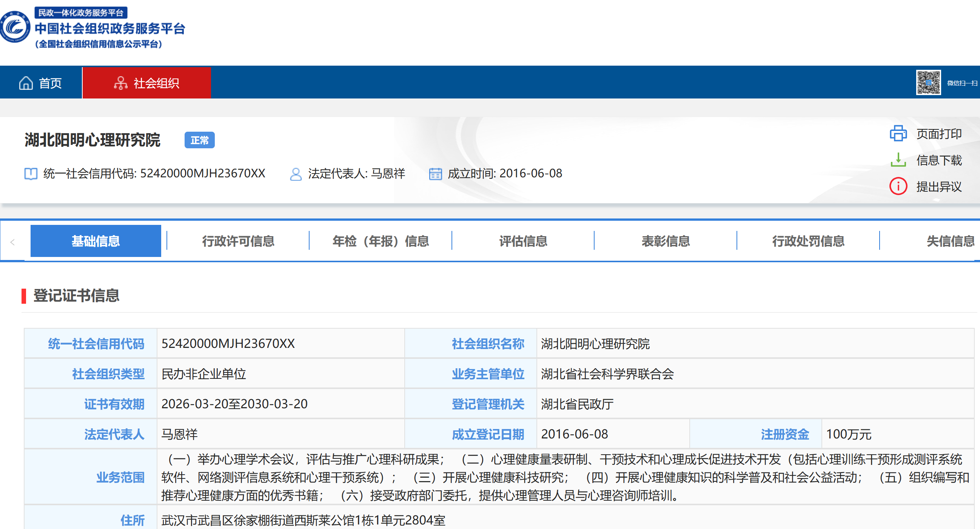Screen dimensions: 980x529
Task: Click the home icon beside 首页
Action: click(x=26, y=83)
